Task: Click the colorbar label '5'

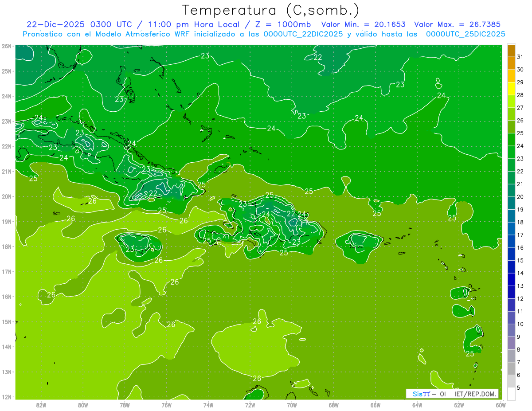Action: pyautogui.click(x=519, y=388)
